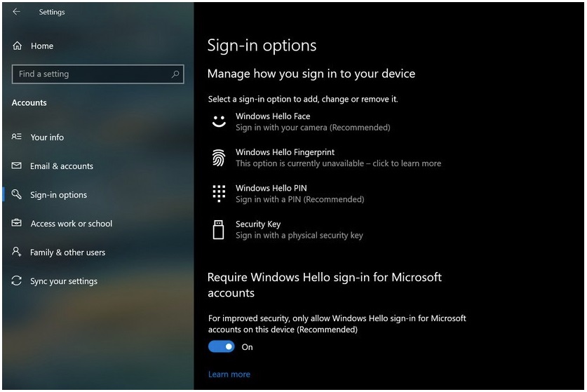Open the Learn more link
587x392 pixels.
point(229,374)
